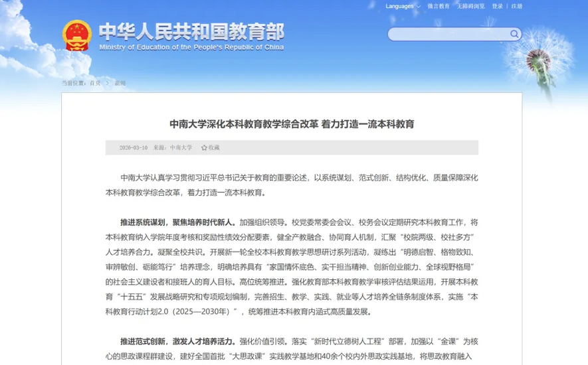Click the star icon beside 收藏
This screenshot has width=588, height=365.
pos(204,147)
